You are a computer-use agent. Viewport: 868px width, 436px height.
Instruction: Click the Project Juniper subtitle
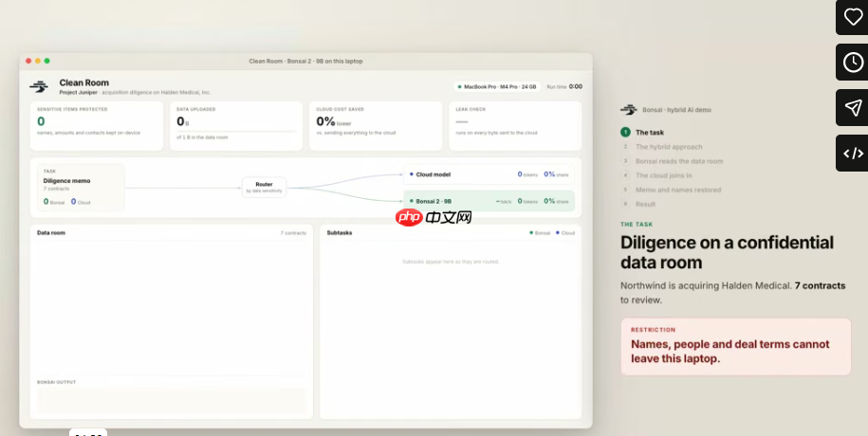(135, 92)
